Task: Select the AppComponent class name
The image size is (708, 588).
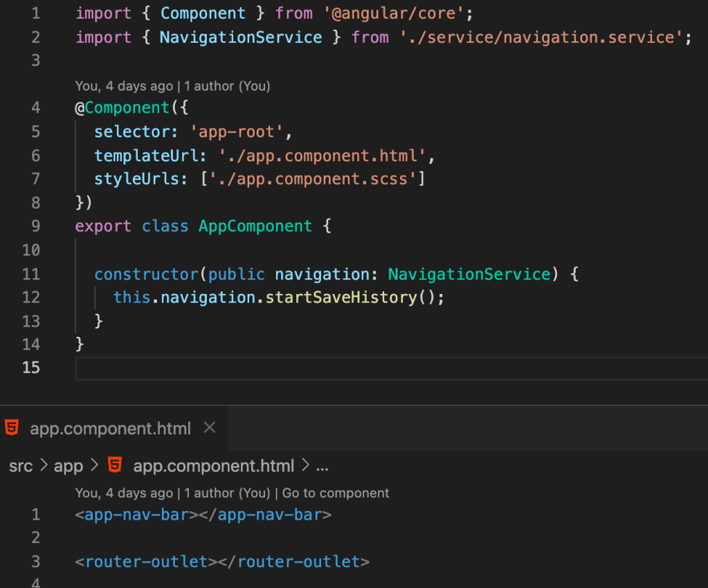Action: [255, 226]
